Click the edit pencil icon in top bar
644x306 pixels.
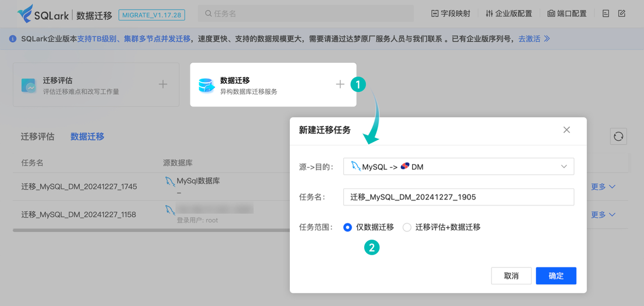[622, 14]
